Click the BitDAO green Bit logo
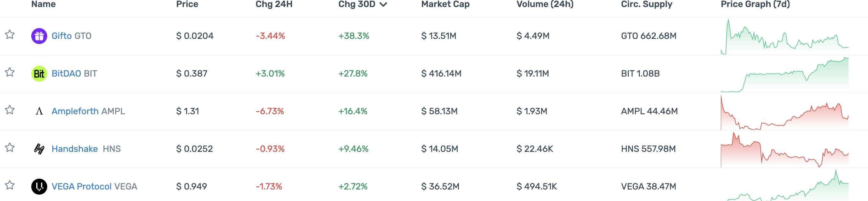This screenshot has width=868, height=201. [39, 74]
